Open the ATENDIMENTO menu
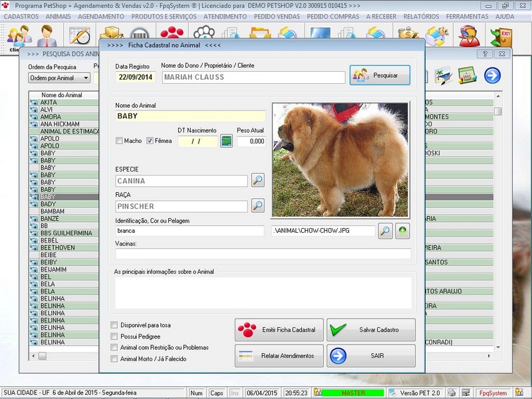The image size is (532, 399). (225, 16)
